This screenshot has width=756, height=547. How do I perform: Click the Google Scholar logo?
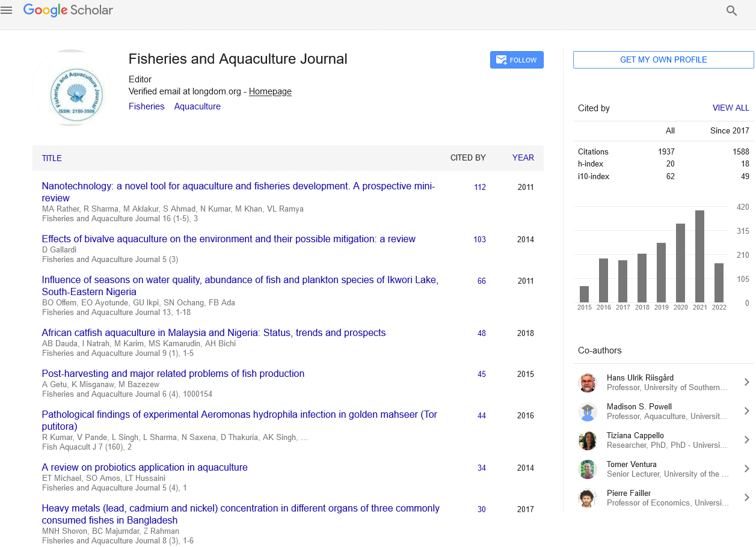pos(68,10)
